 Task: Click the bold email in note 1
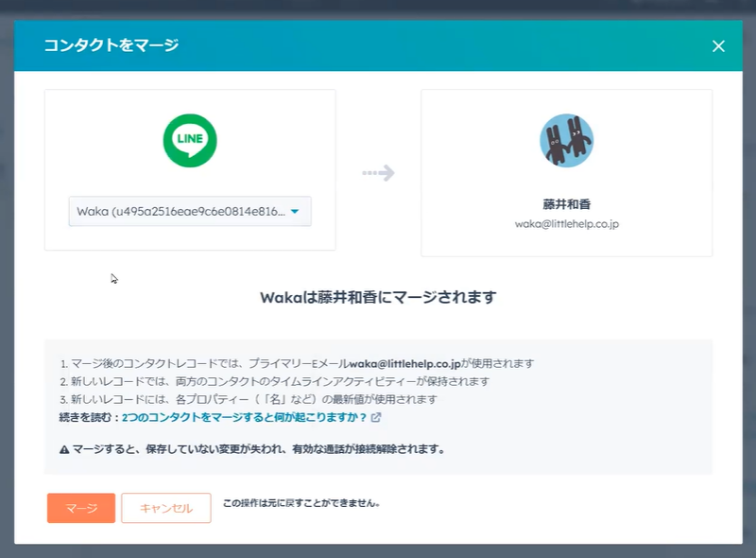(404, 363)
